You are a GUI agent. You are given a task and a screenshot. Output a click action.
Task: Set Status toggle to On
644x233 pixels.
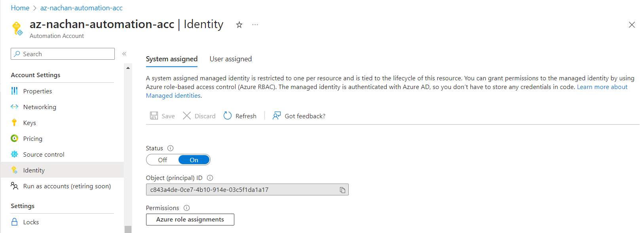tap(194, 160)
